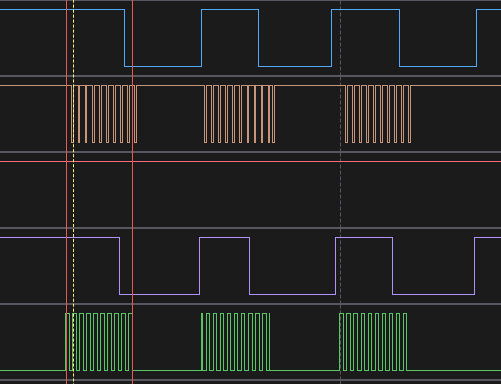Click the blue waveform's third high pulse
Image resolution: width=501 pixels, height=384 pixels.
[365, 38]
